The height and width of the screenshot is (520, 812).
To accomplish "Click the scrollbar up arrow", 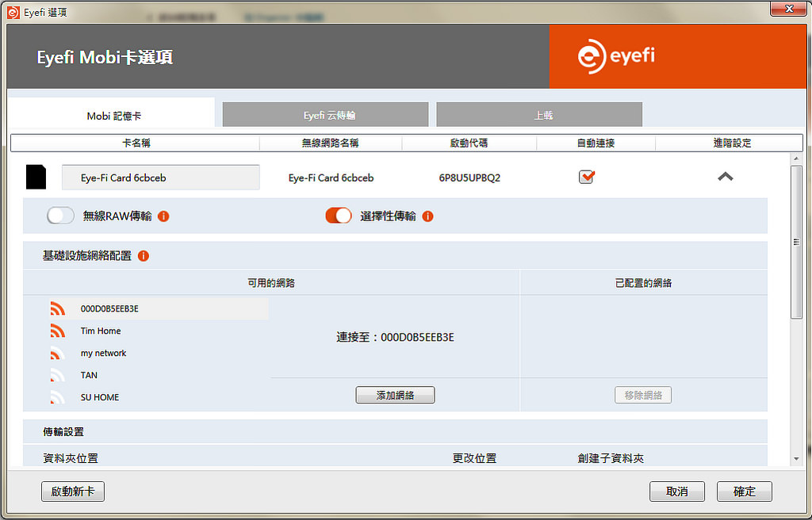I will [x=796, y=159].
